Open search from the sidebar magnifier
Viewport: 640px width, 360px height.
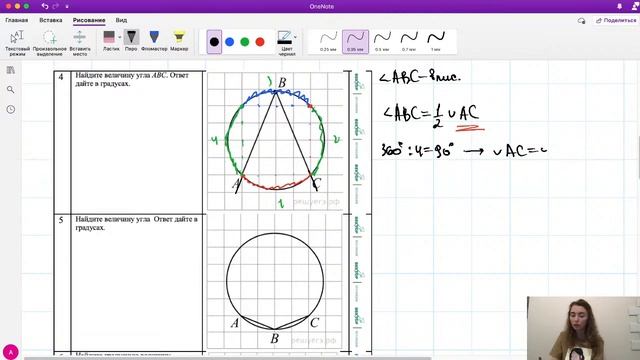(11, 89)
